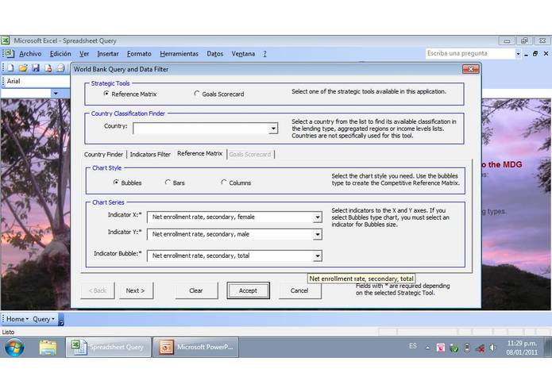
Task: Expand the Indicator Y dropdown
Action: (x=317, y=235)
